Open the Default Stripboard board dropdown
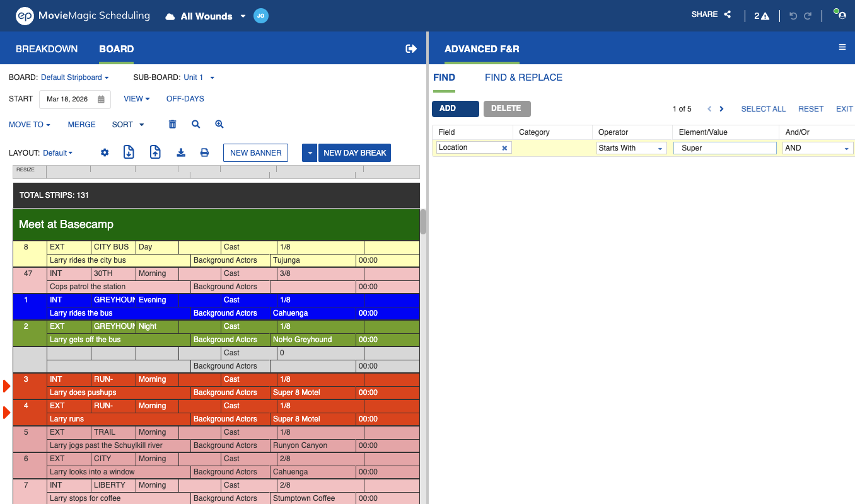 coord(75,77)
